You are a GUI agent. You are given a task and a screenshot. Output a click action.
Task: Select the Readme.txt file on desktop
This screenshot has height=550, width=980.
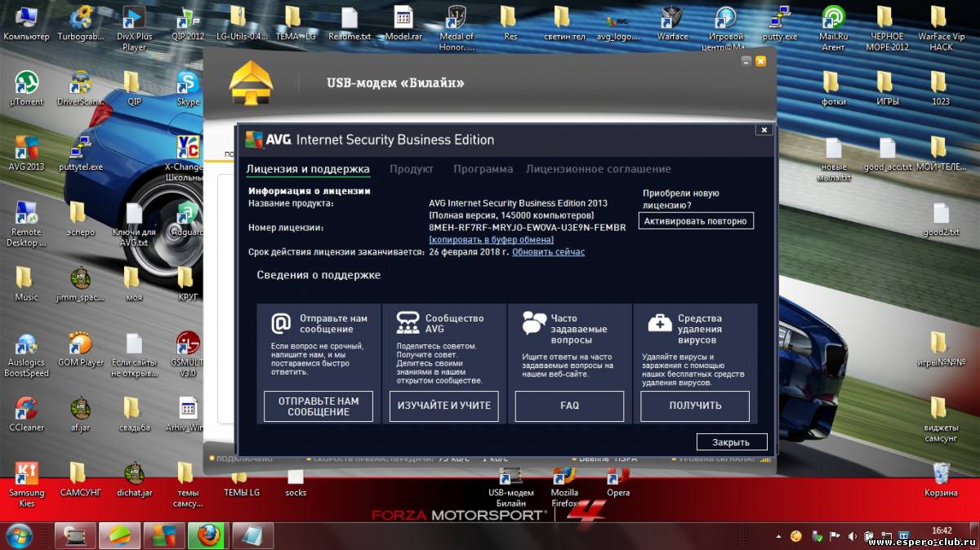coord(349,24)
